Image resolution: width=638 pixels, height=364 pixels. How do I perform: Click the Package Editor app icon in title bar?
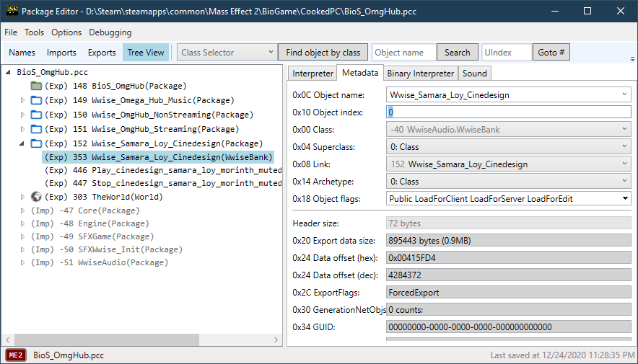click(12, 11)
